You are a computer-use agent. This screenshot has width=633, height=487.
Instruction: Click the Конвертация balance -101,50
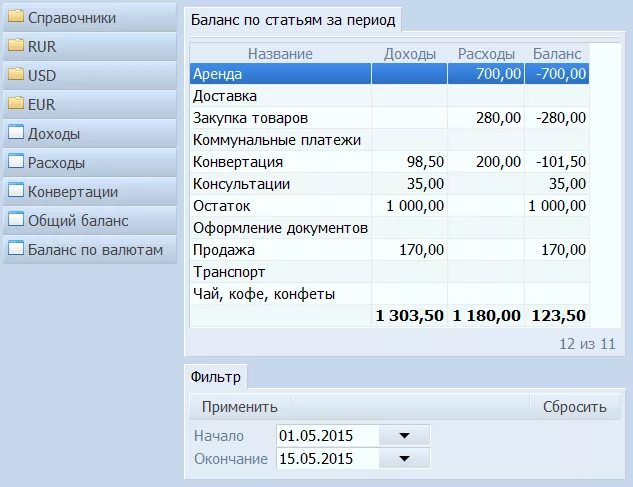pos(561,162)
